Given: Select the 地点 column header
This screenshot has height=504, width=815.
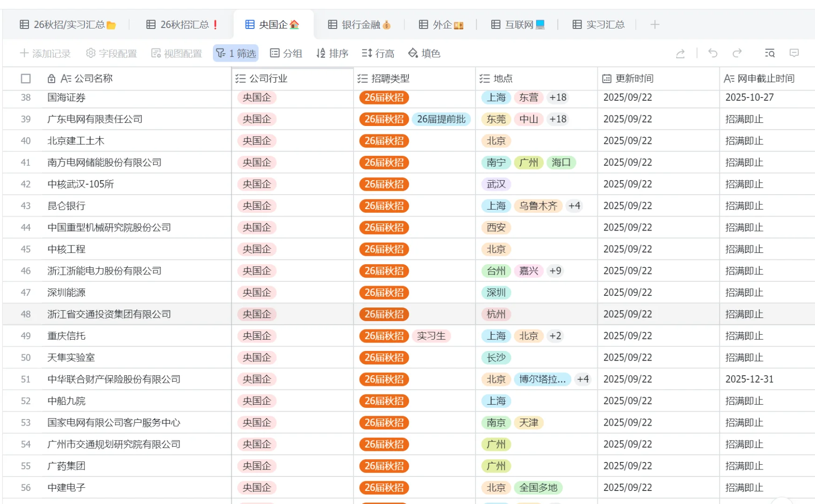Looking at the screenshot, I should point(537,79).
